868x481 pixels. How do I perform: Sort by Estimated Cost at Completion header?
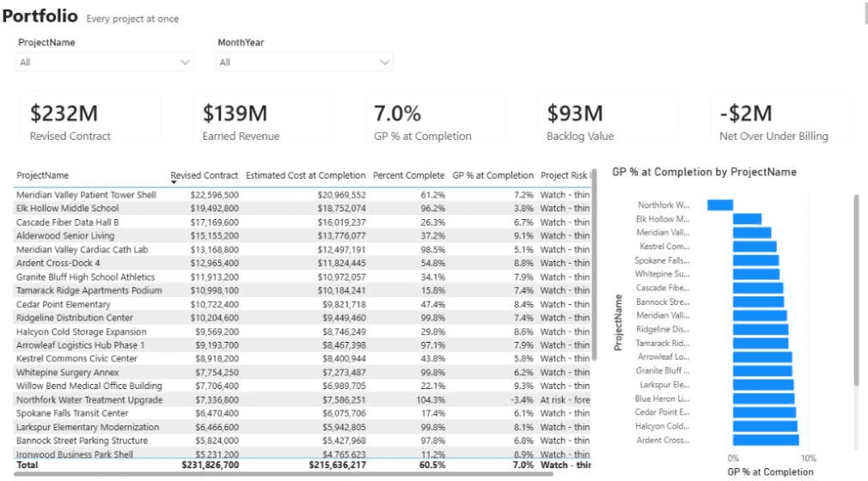pyautogui.click(x=306, y=175)
